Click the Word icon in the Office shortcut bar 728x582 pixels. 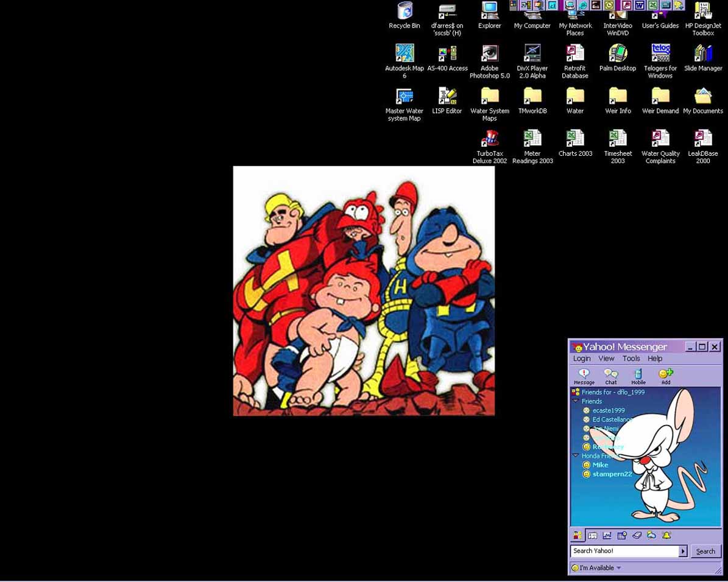(x=639, y=5)
